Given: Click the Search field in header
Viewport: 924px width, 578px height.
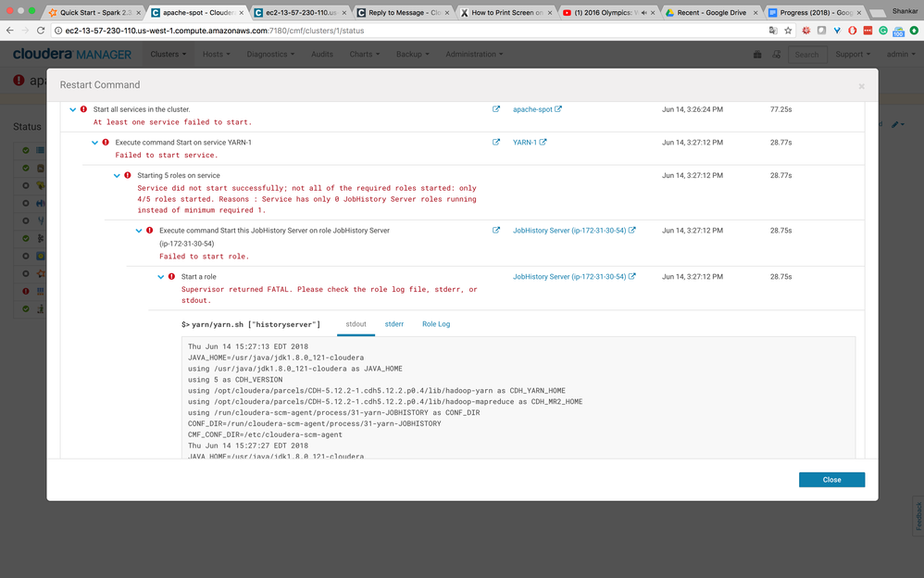Looking at the screenshot, I should [806, 55].
